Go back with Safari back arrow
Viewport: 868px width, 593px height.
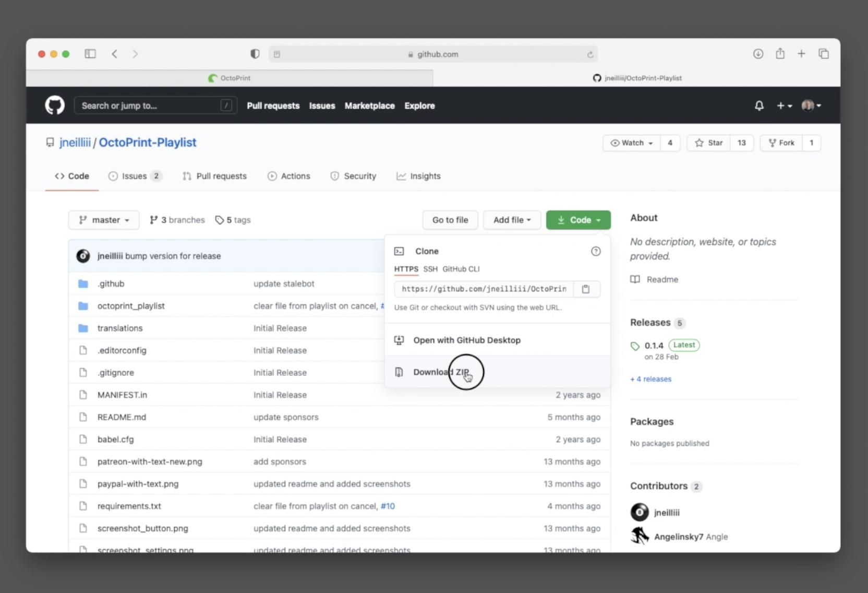(x=115, y=54)
